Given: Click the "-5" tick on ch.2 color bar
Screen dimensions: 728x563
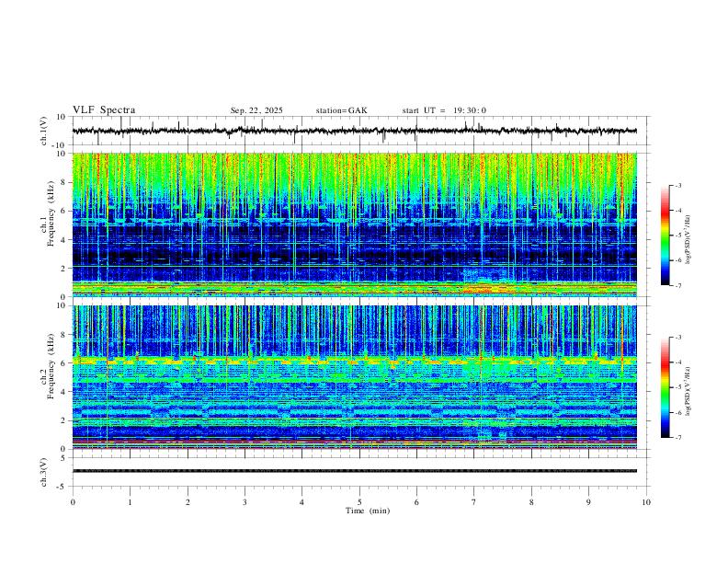Looking at the screenshot, I should [x=678, y=387].
